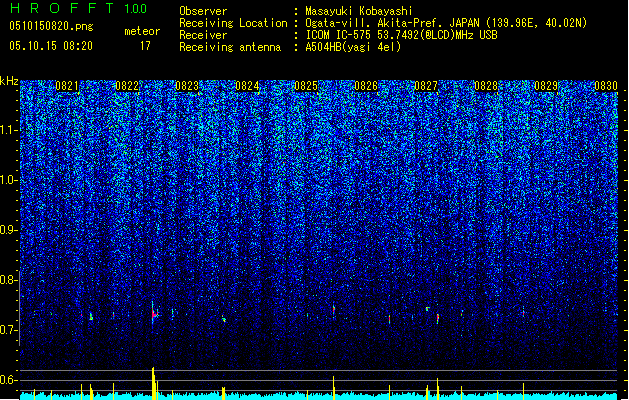629x400 pixels.
Task: Click the meteor count value 17
Action: 145,46
